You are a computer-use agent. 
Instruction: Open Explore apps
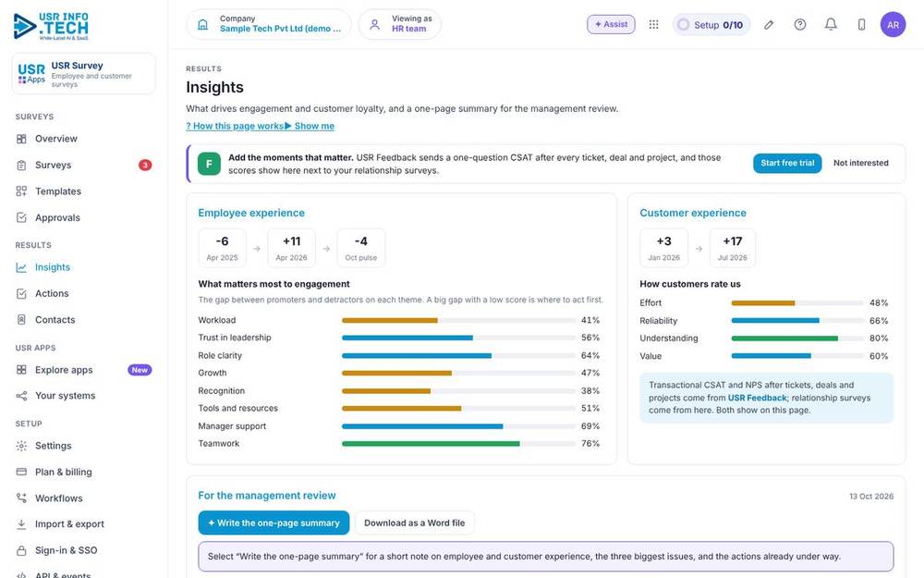pos(64,370)
